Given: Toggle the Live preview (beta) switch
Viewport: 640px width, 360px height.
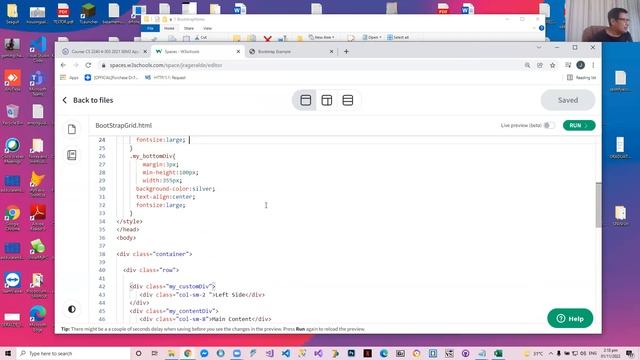Looking at the screenshot, I should coord(549,125).
